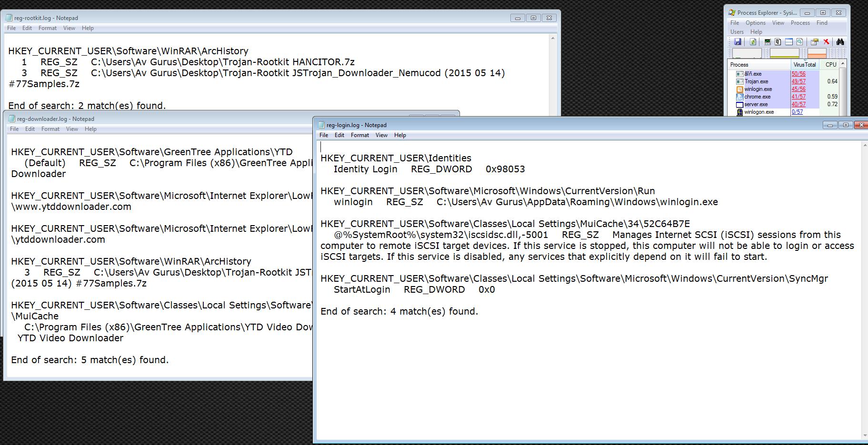
Task: Open the Help menu in reg-downloader.log Notepad
Action: click(x=90, y=129)
